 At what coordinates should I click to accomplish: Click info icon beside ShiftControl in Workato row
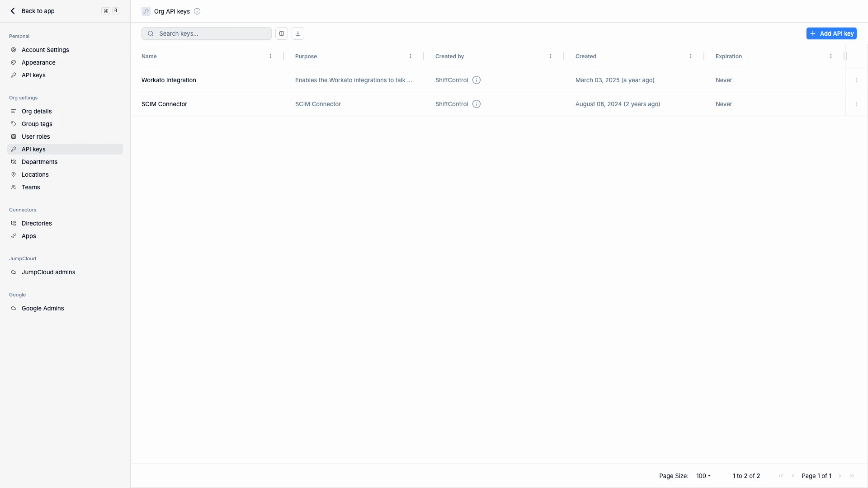click(x=476, y=80)
